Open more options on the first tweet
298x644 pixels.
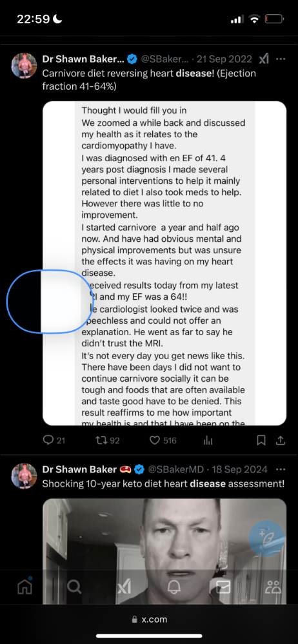click(x=281, y=59)
